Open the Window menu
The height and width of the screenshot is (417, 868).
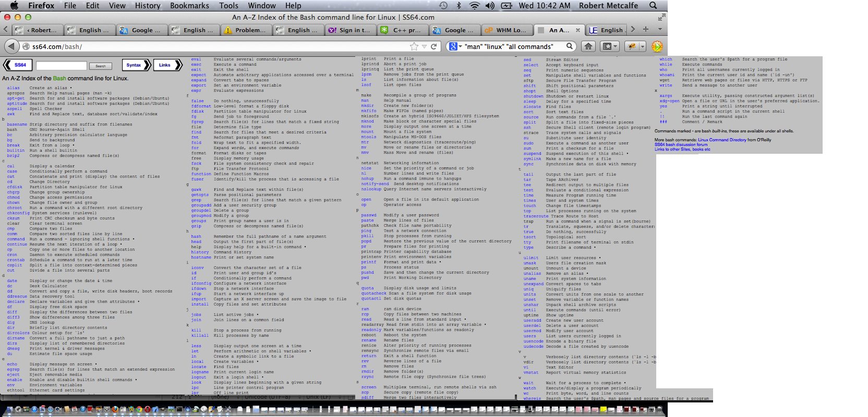(x=262, y=5)
